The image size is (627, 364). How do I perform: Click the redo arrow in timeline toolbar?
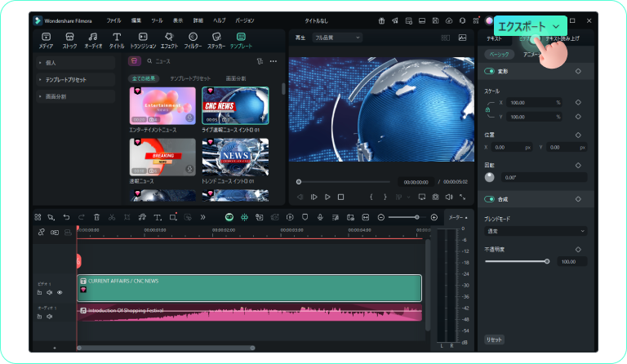pyautogui.click(x=82, y=217)
